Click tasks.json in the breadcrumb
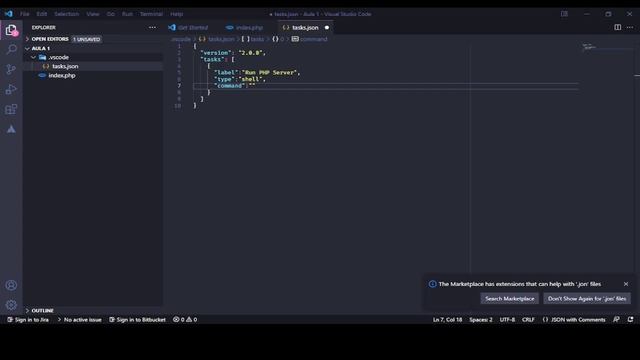This screenshot has height=360, width=640. tap(217, 39)
